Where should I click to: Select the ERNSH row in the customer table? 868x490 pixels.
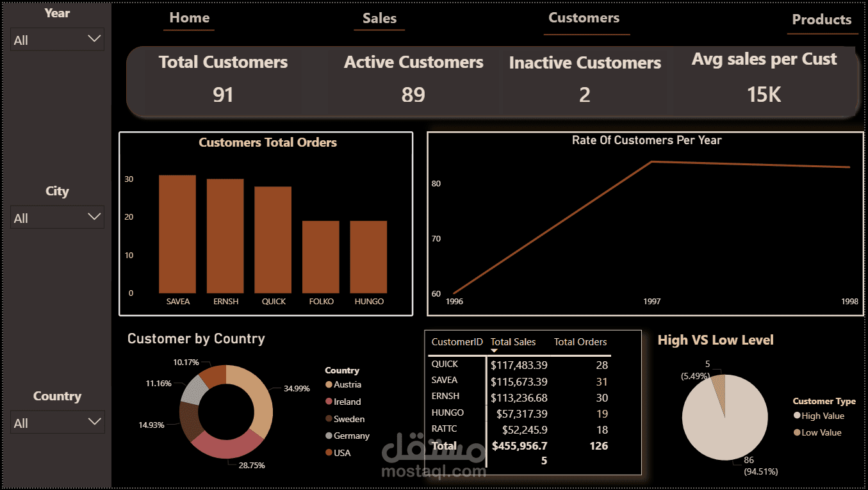(520, 397)
